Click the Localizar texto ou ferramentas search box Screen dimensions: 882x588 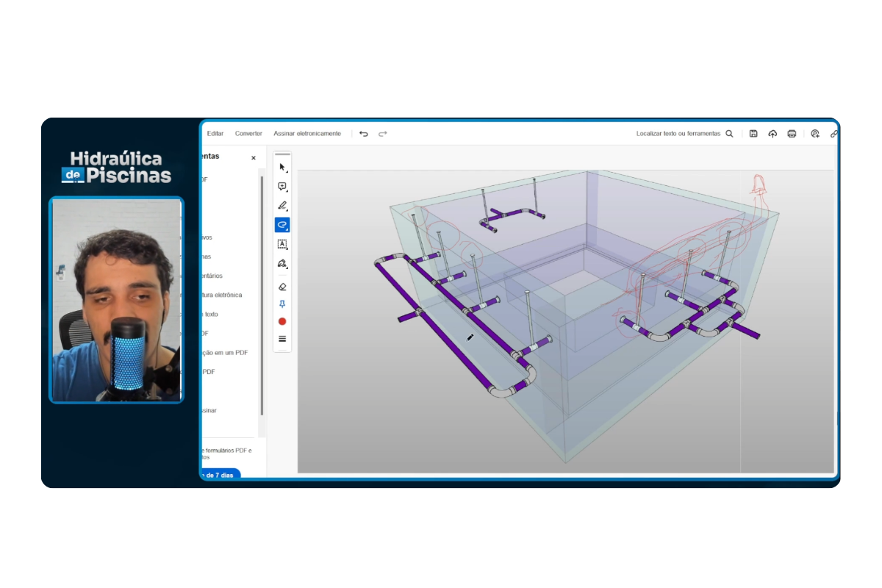684,134
